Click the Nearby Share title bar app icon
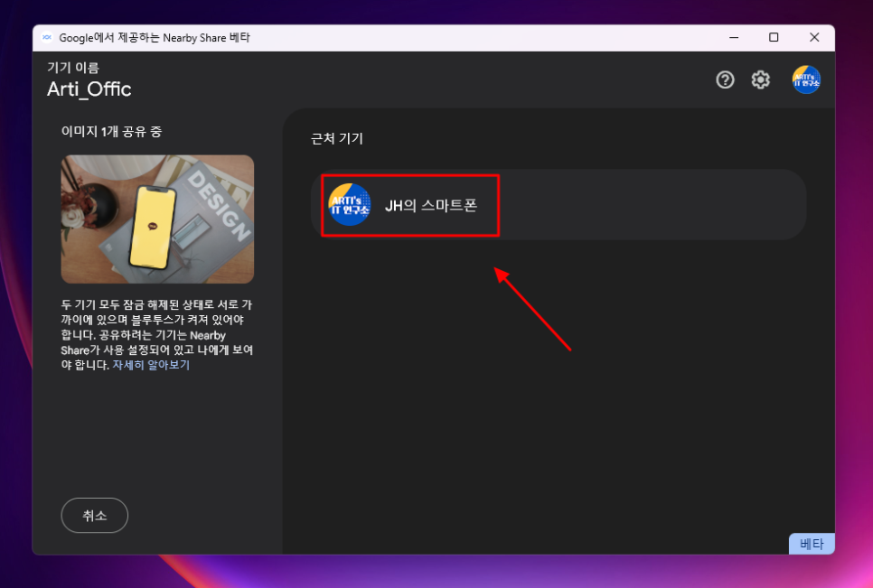Image resolution: width=873 pixels, height=588 pixels. pos(47,37)
